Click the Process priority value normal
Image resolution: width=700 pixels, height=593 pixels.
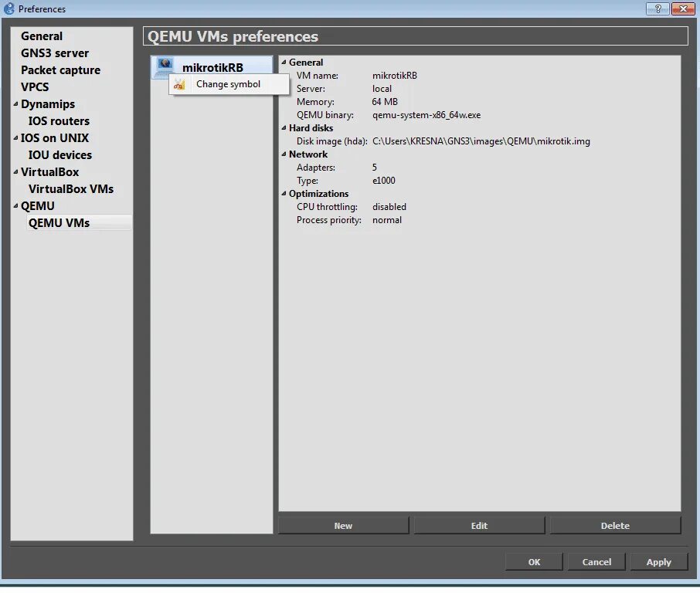tap(386, 220)
